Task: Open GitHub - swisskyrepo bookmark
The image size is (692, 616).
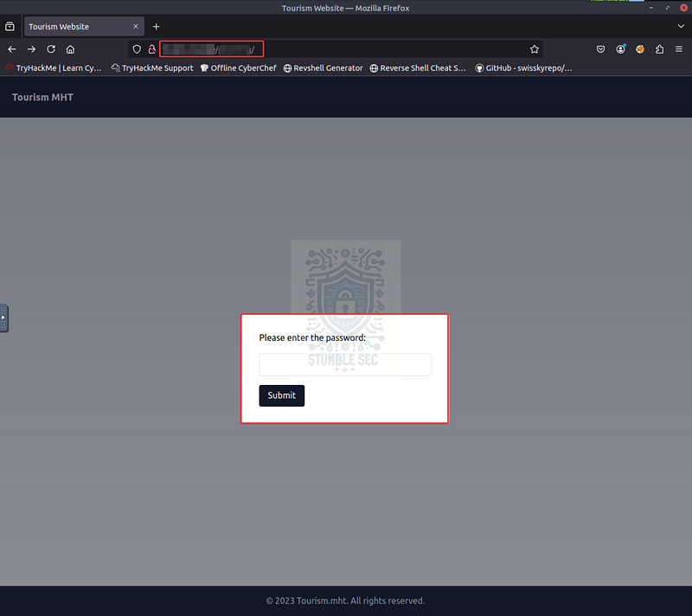Action: [x=523, y=68]
